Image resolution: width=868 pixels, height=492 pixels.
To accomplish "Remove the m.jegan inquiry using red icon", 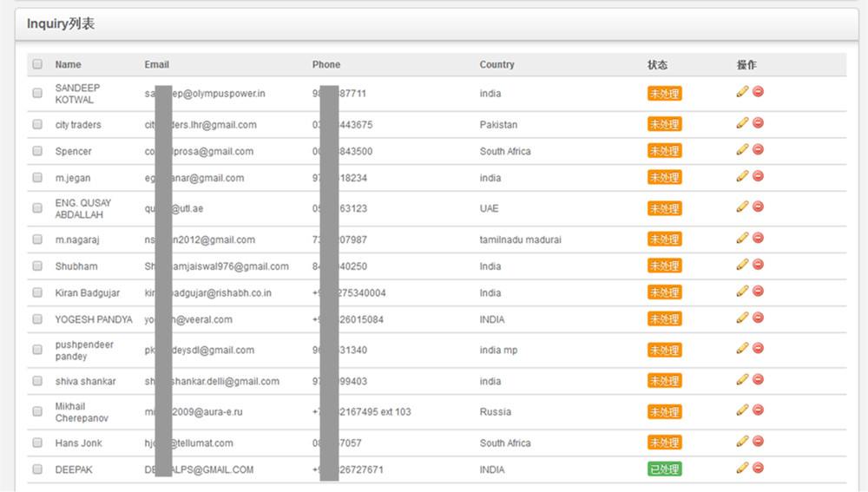I will (x=758, y=176).
